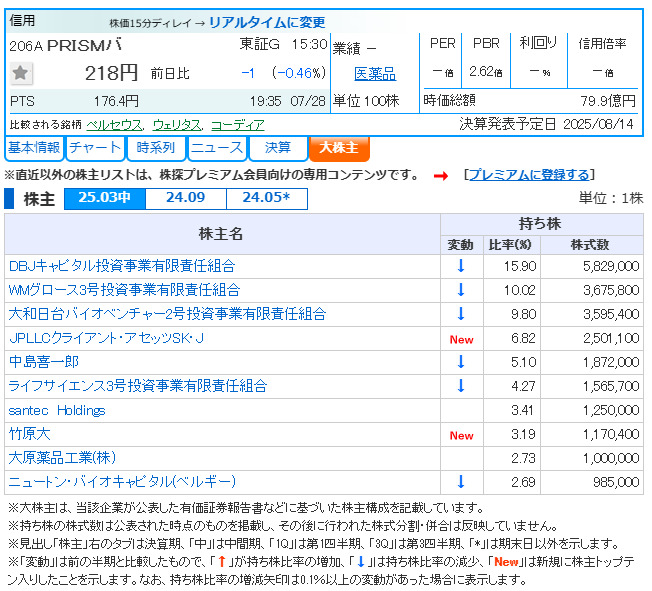652x591 pixels.
Task: Click share count 1,250,000
Action: point(611,410)
